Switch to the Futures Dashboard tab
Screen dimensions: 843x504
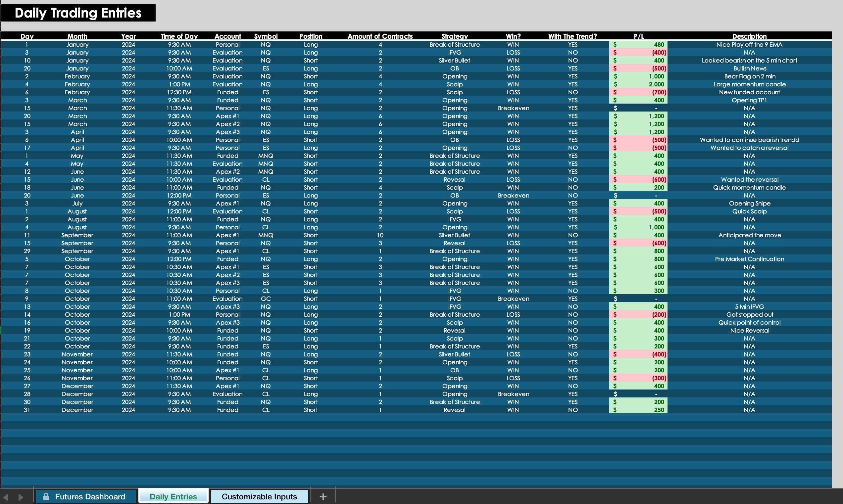[90, 496]
